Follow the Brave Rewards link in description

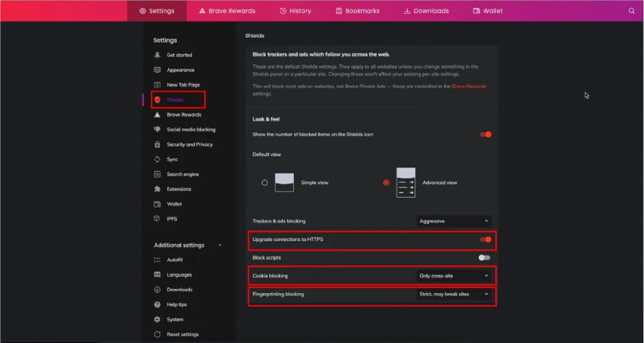coord(469,86)
